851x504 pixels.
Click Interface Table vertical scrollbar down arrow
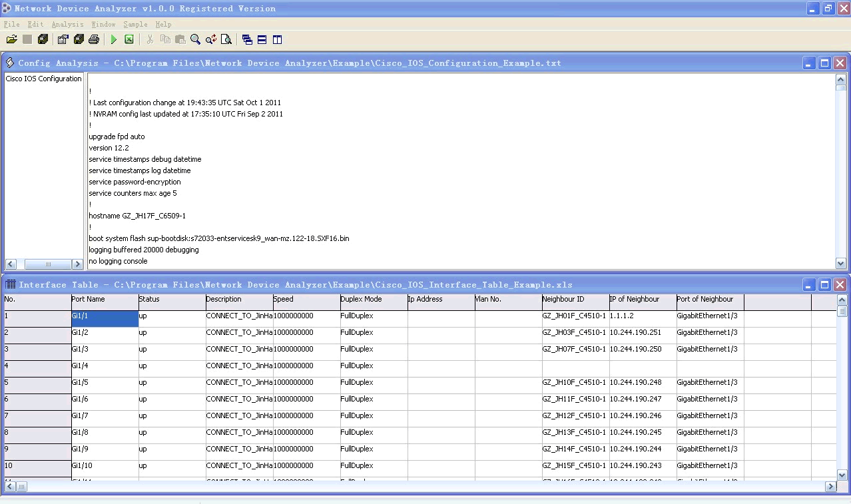842,475
